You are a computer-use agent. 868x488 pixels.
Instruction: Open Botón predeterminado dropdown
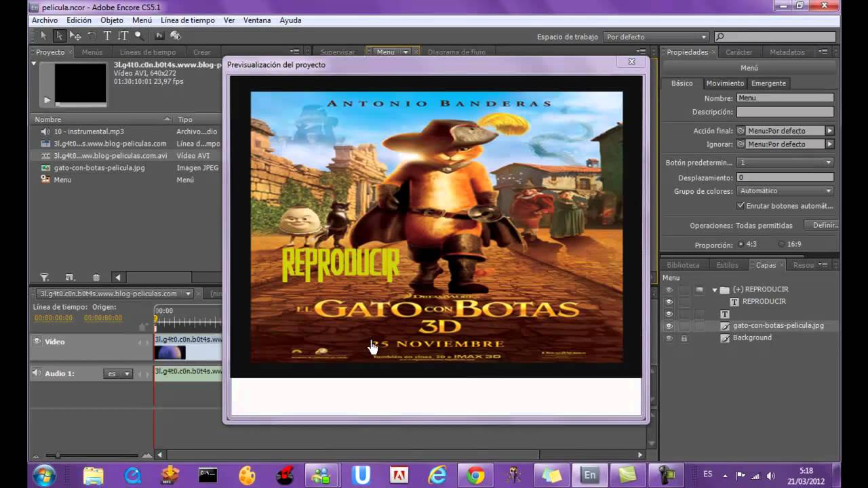pyautogui.click(x=785, y=163)
